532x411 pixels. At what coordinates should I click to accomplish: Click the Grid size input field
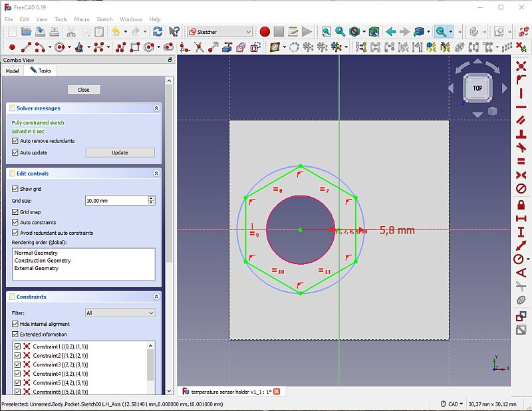coord(117,200)
